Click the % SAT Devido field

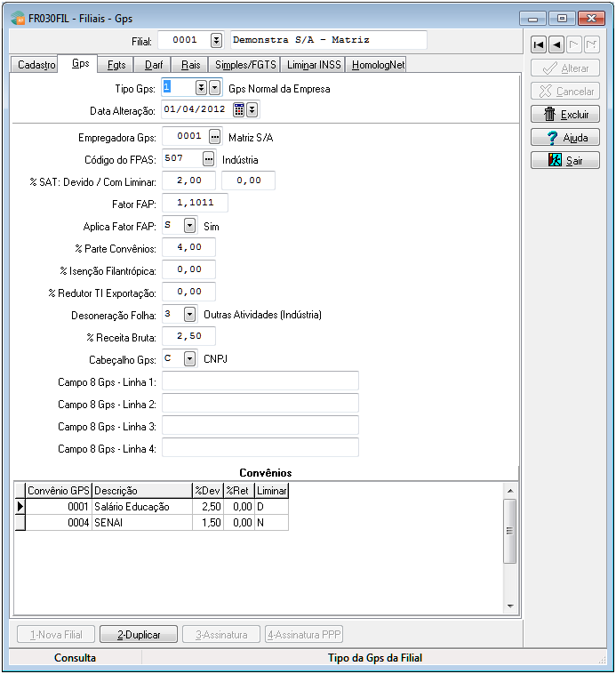pyautogui.click(x=188, y=181)
